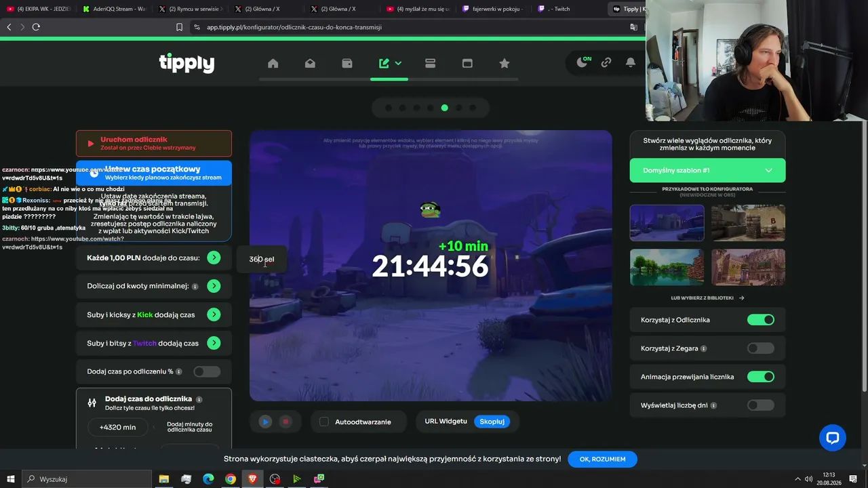Click the link chain icon in header
The height and width of the screenshot is (488, 868).
pos(606,62)
